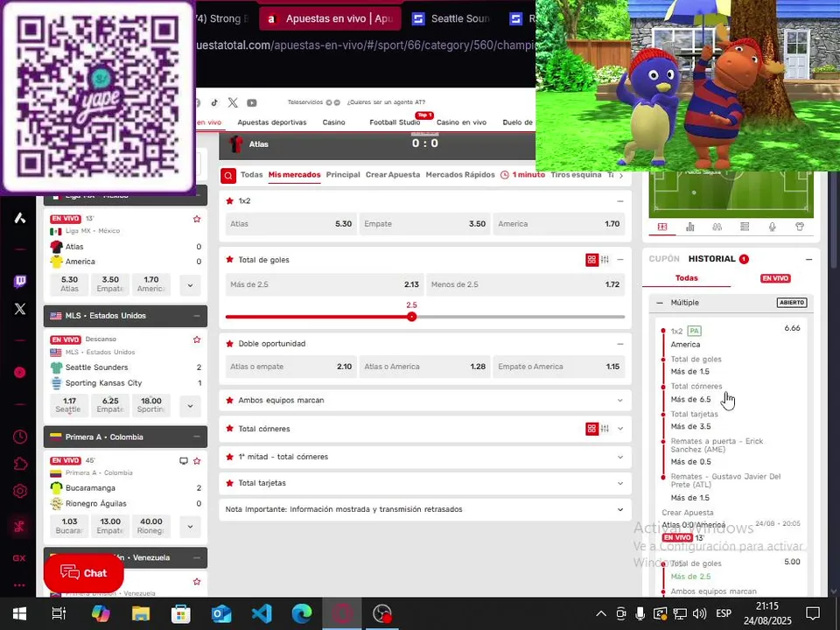Viewport: 840px width, 630px height.
Task: Show the head-to-head players icon
Action: click(x=717, y=227)
